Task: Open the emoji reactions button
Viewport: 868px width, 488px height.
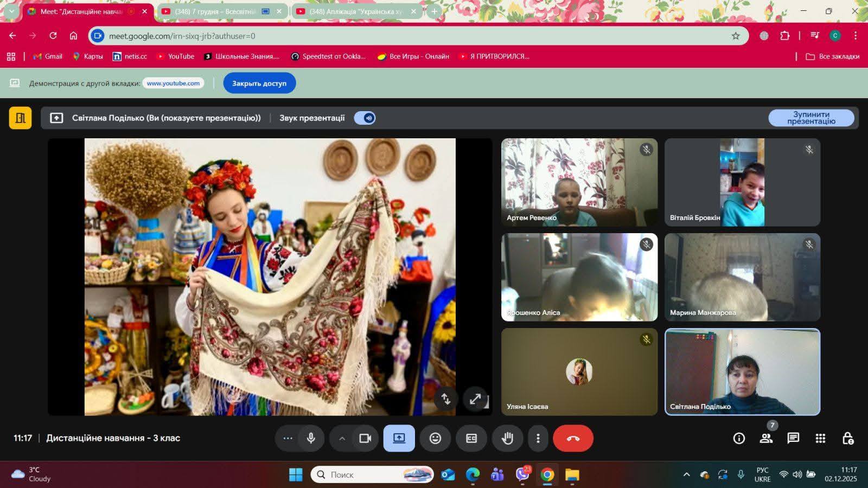Action: tap(435, 438)
